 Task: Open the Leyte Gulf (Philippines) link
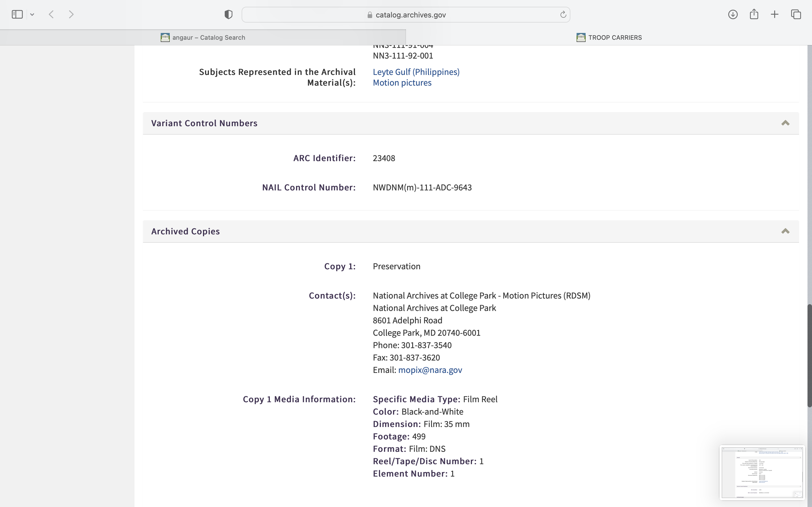point(416,72)
